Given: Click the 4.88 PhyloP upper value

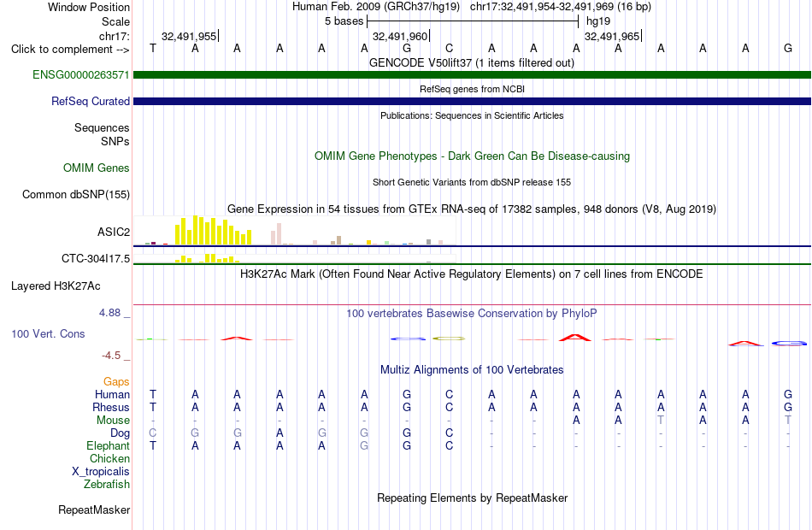Looking at the screenshot, I should (109, 313).
